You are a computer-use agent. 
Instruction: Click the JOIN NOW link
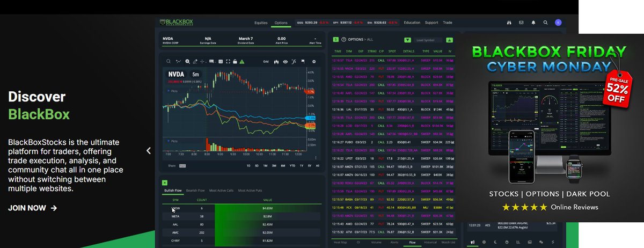32,208
